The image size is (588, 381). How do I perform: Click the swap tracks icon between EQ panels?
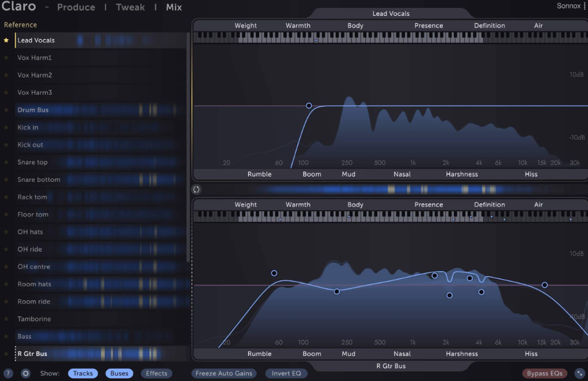196,189
